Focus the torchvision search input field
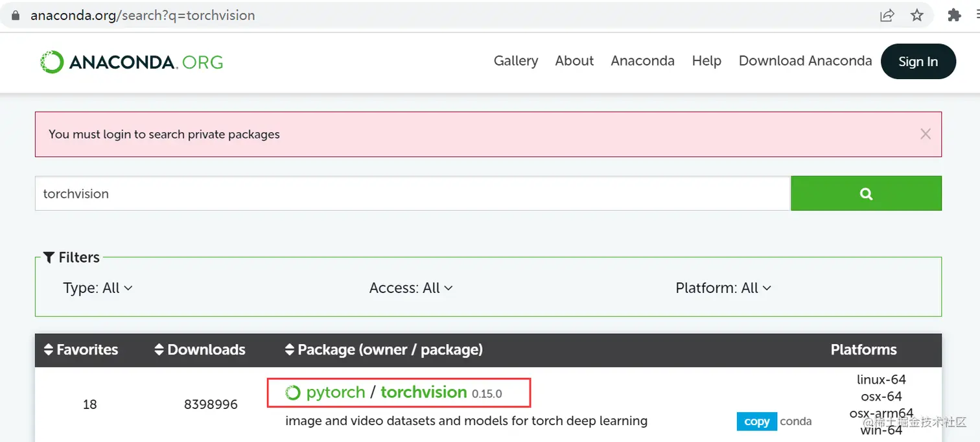The width and height of the screenshot is (980, 442). [x=412, y=193]
